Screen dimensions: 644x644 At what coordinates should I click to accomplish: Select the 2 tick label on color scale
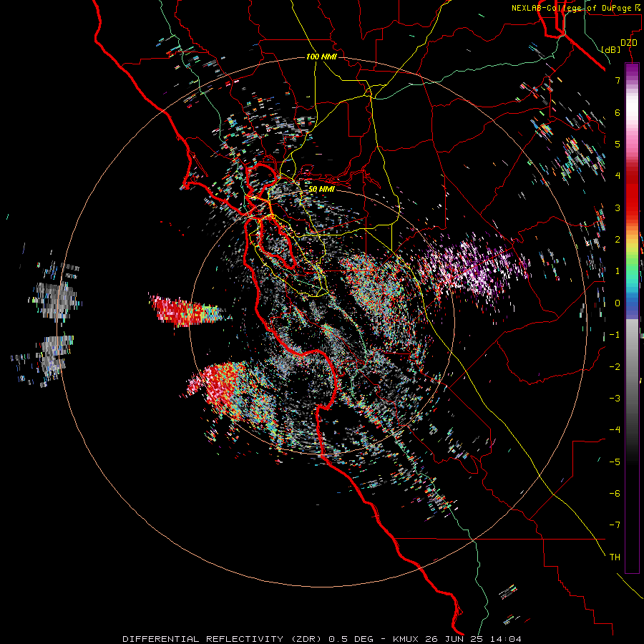pos(618,240)
